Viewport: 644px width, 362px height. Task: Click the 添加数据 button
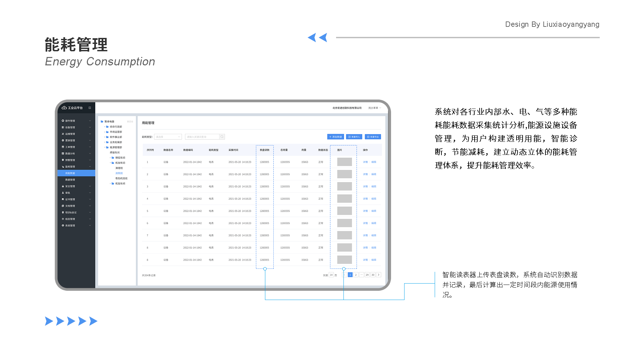pyautogui.click(x=335, y=137)
